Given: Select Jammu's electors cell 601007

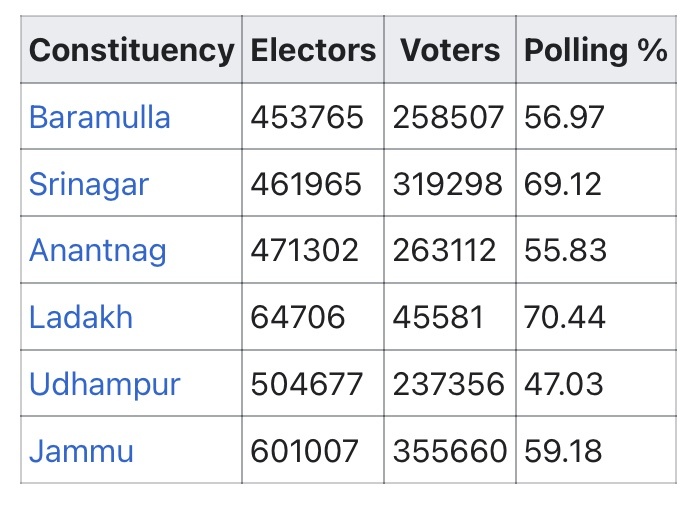Looking at the screenshot, I should [x=304, y=451].
